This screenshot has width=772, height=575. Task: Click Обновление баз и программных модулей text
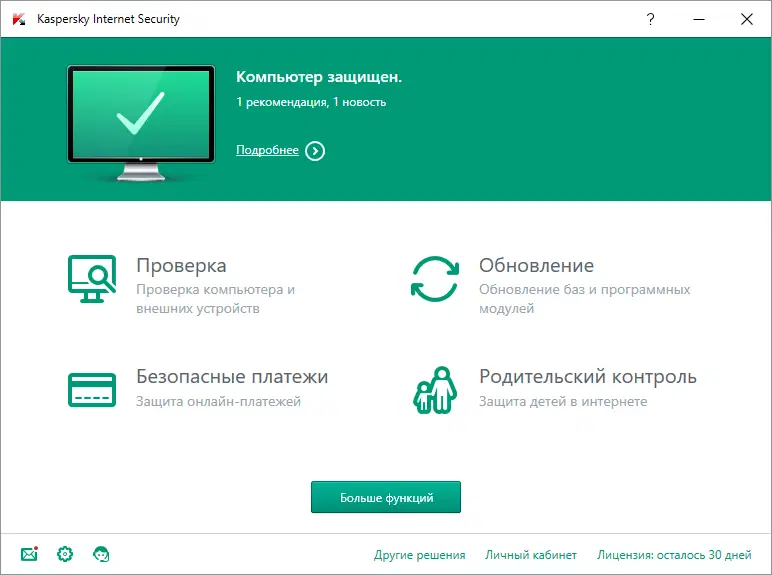pos(584,299)
